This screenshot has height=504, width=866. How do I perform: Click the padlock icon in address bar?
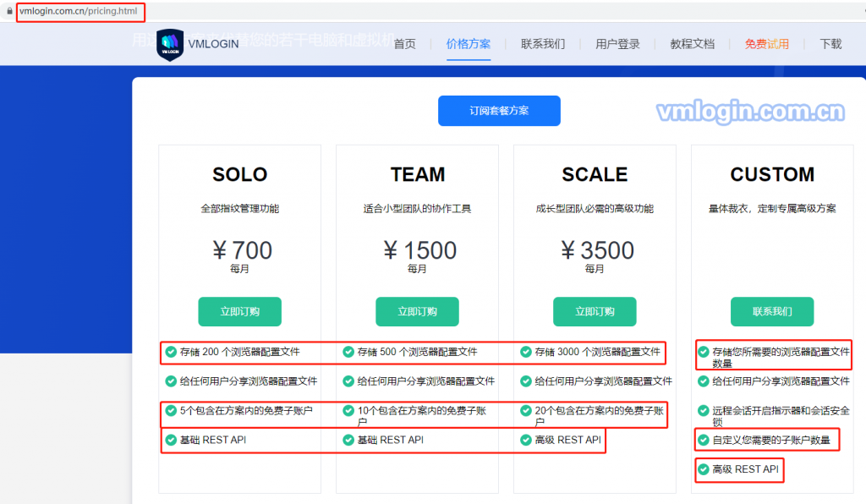click(9, 11)
